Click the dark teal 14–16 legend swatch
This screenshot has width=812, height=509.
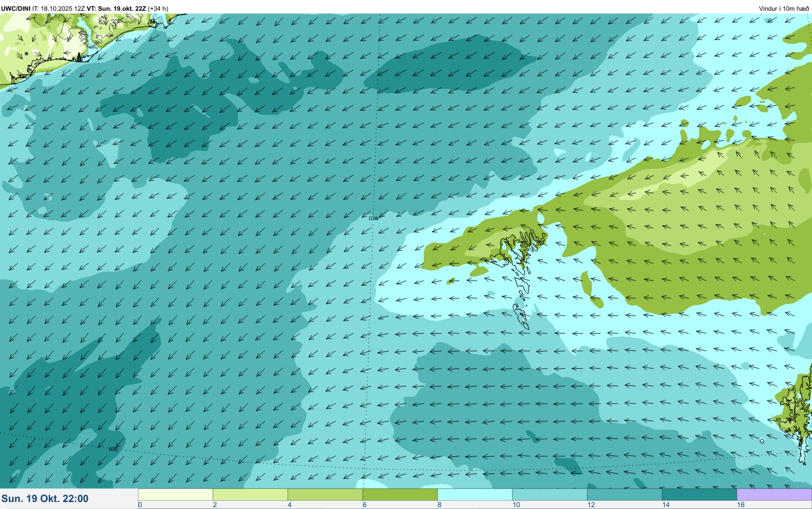pos(700,494)
